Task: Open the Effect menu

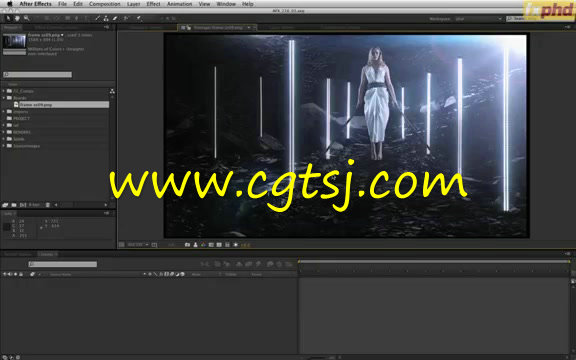Action: 153,4
